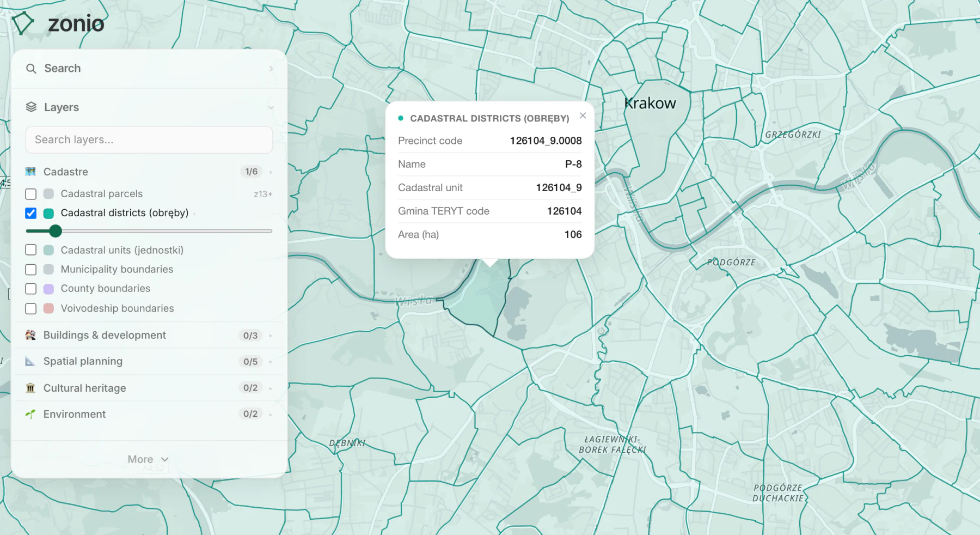Close the cadastral districts popup
The height and width of the screenshot is (535, 980).
click(x=583, y=115)
